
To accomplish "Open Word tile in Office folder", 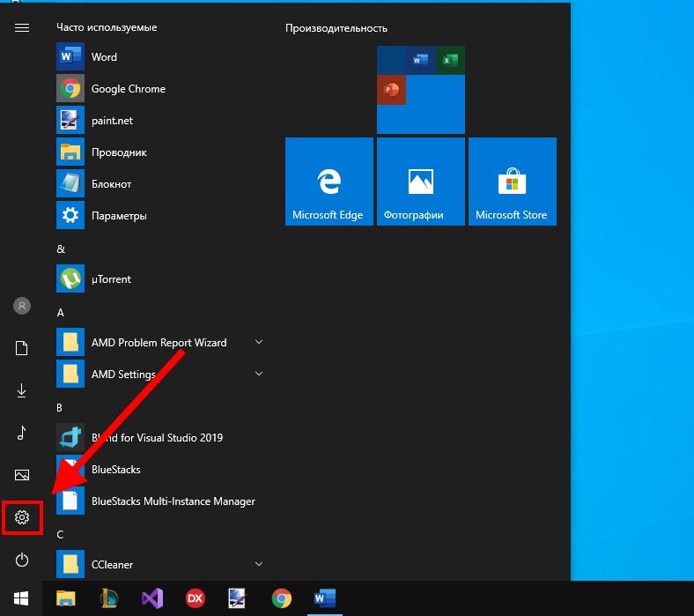I will point(420,60).
